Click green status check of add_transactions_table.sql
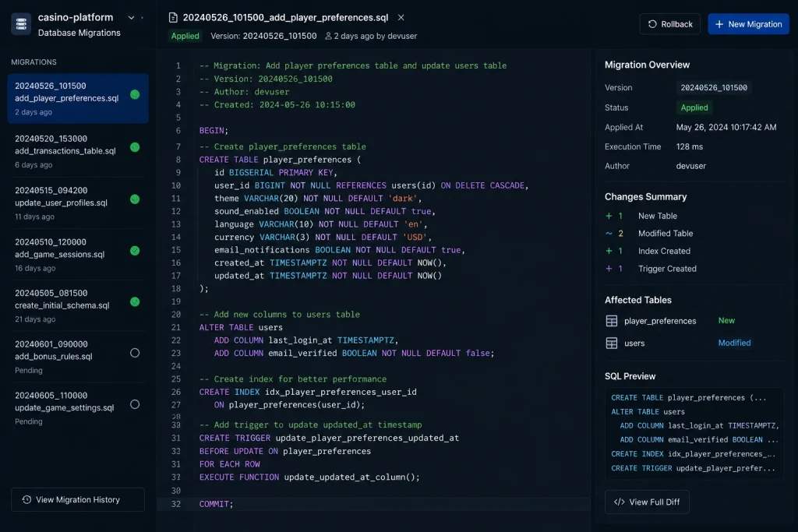Viewport: 798px width, 532px height. point(135,147)
